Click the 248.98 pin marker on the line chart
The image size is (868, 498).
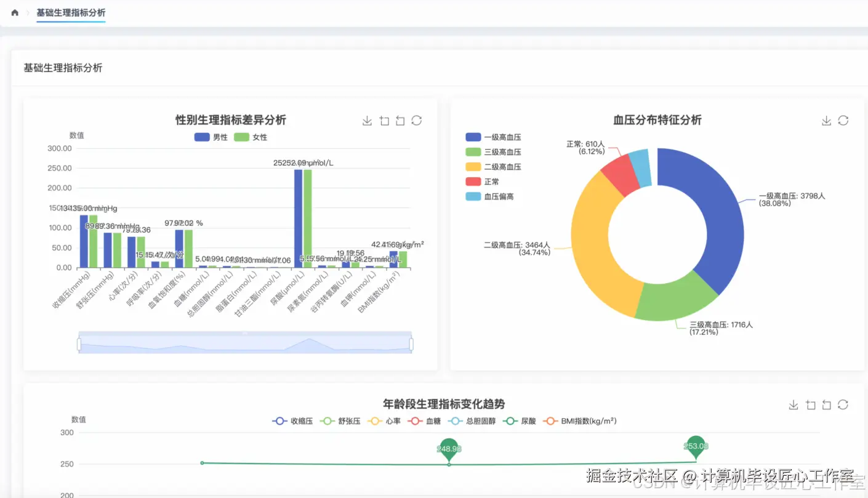point(449,449)
